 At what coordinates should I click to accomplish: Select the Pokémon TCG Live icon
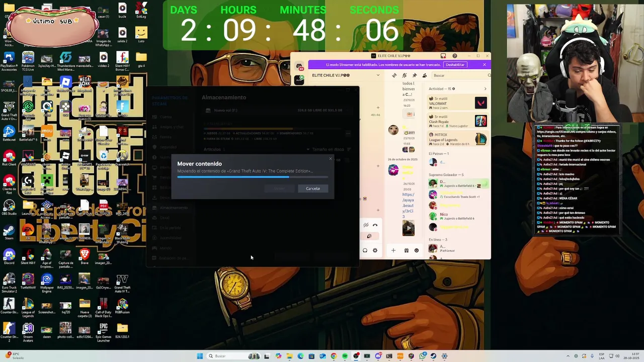pyautogui.click(x=28, y=61)
